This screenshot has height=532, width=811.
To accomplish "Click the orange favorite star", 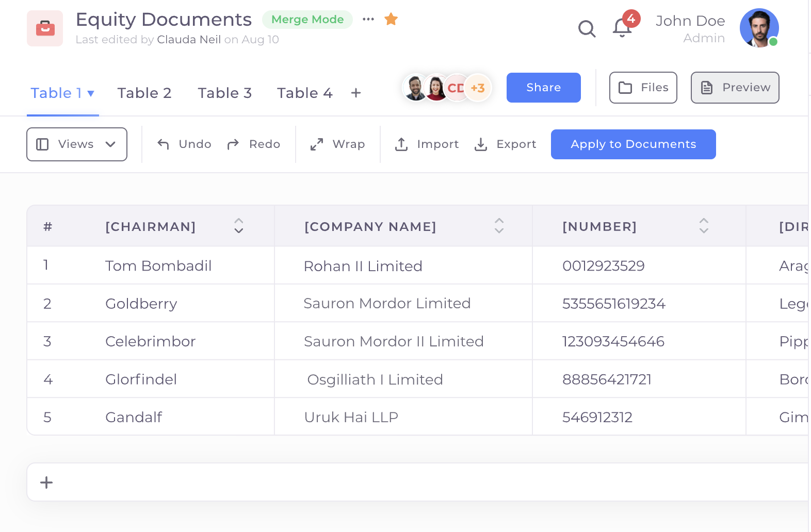I will point(391,20).
